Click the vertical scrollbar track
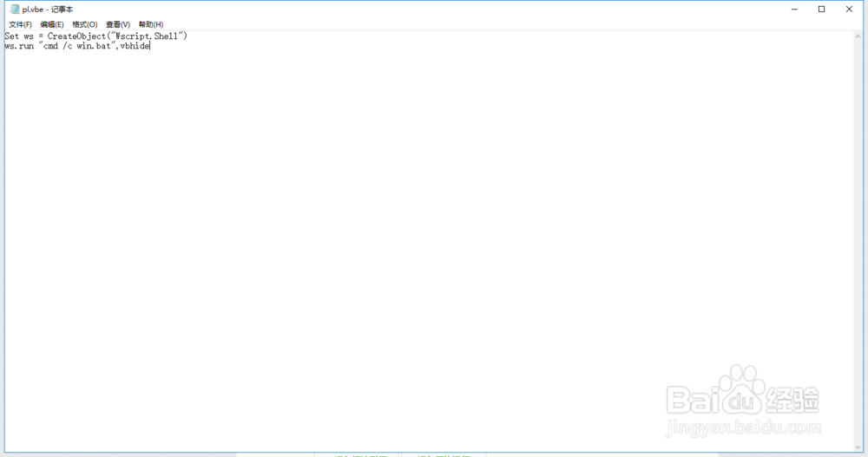The height and width of the screenshot is (457, 868). tap(858, 241)
